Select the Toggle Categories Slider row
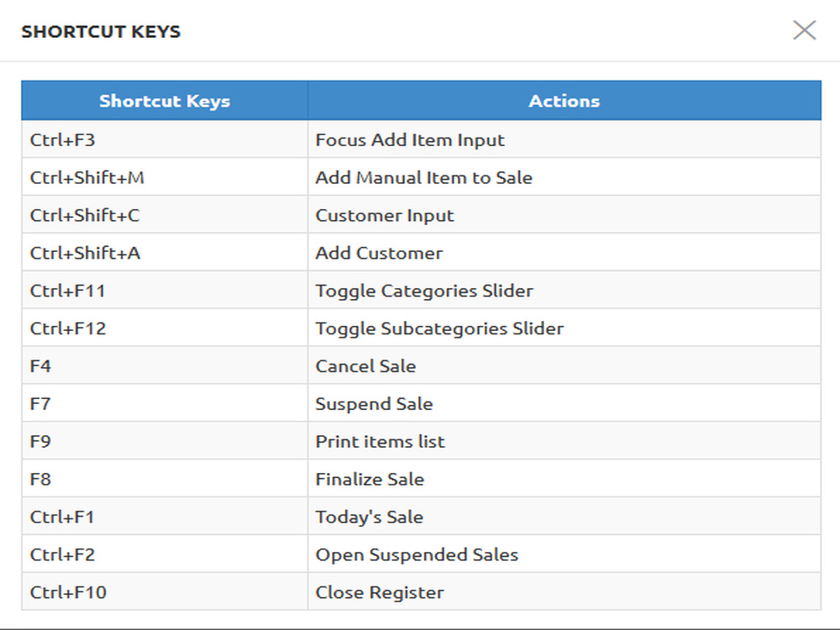 click(421, 290)
